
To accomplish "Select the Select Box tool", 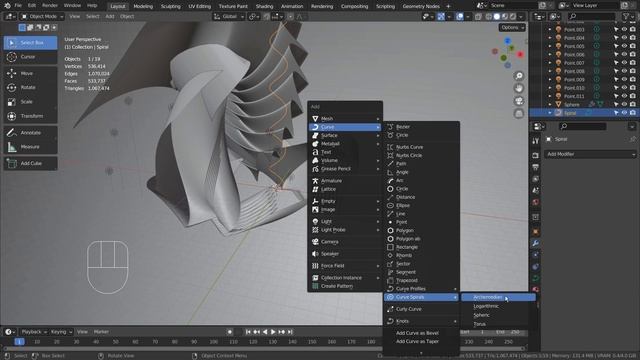I will (x=31, y=42).
